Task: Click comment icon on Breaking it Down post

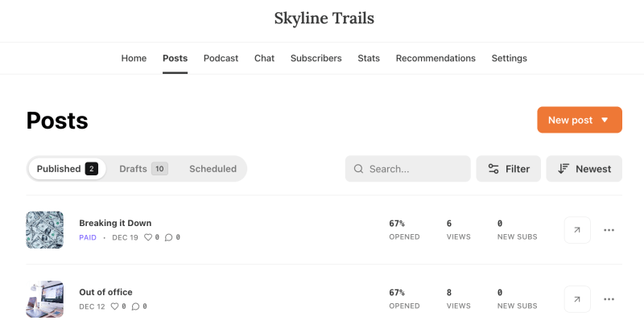Action: point(168,237)
